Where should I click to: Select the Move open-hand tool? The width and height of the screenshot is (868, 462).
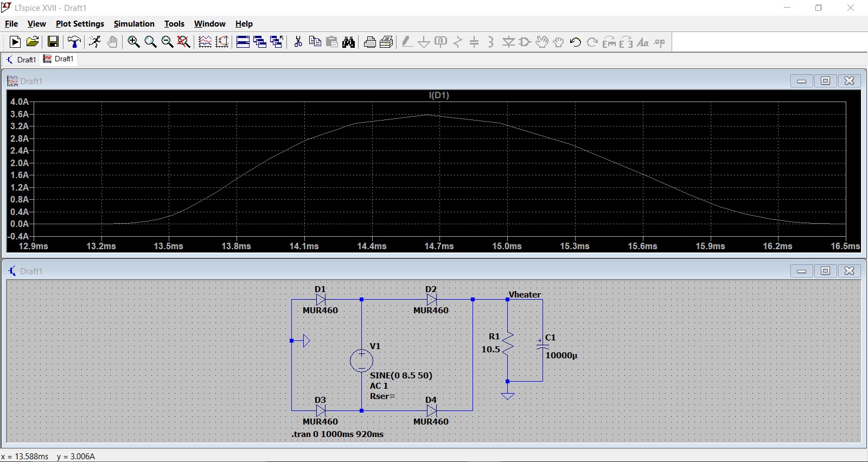[542, 42]
